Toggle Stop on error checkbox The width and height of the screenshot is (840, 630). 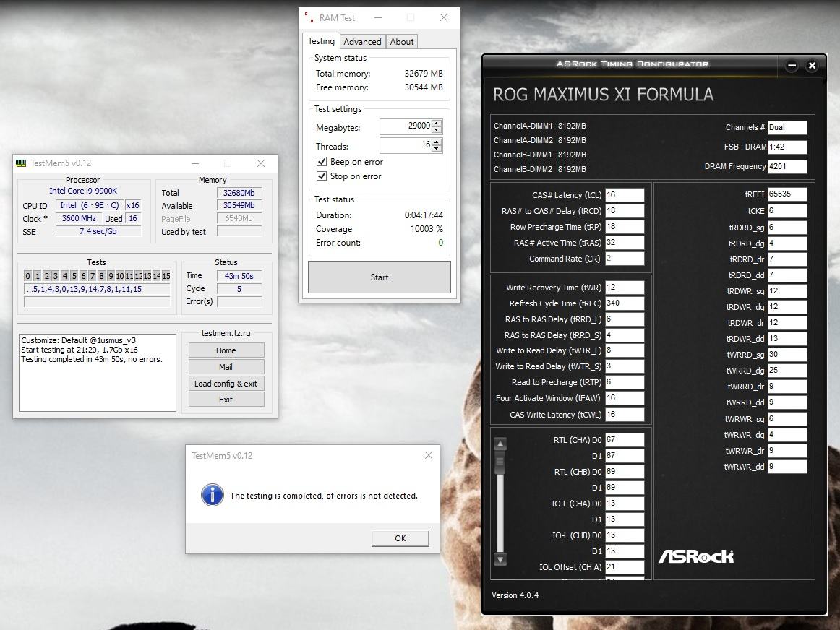pyautogui.click(x=322, y=176)
